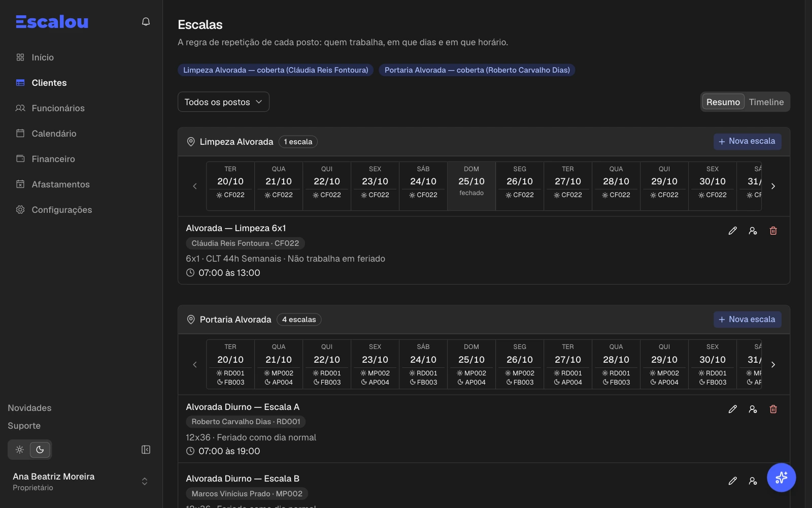Image resolution: width=812 pixels, height=508 pixels.
Task: Open the Todos os postos dropdown
Action: click(223, 102)
